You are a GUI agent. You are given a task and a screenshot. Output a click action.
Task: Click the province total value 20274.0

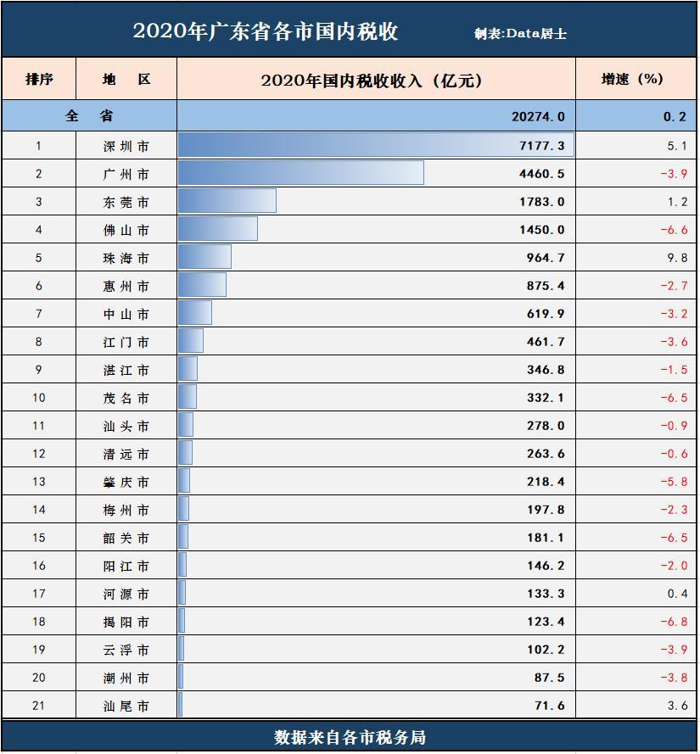point(538,116)
